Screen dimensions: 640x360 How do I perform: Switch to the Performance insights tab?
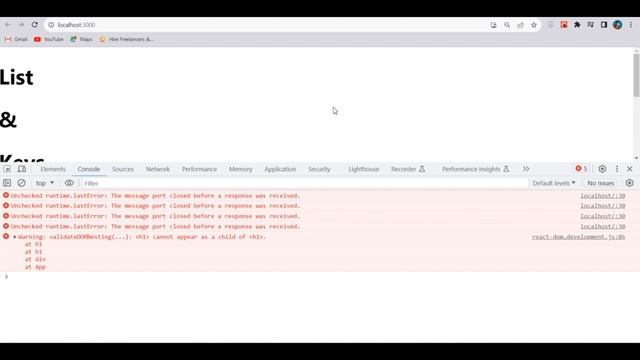(x=476, y=169)
